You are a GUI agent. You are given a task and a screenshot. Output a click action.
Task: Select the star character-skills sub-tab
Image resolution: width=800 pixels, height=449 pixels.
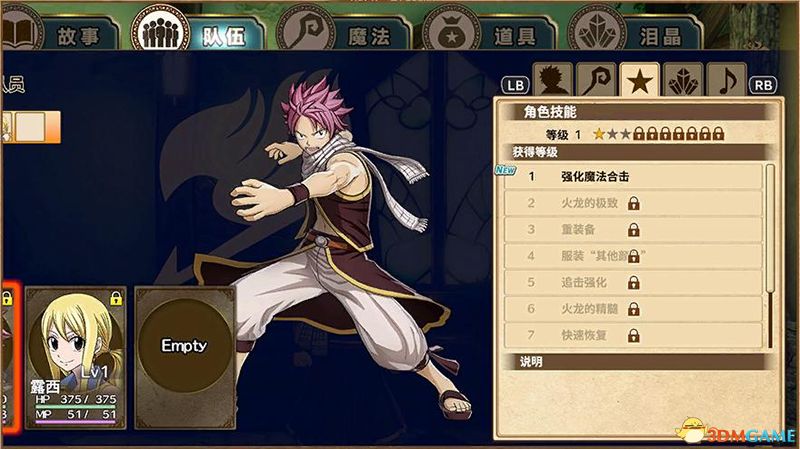click(639, 80)
